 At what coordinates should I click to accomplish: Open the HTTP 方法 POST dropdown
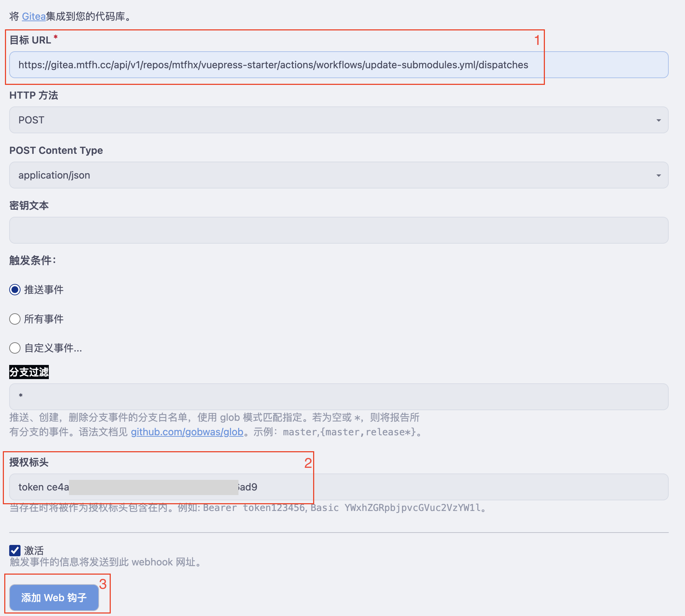(x=338, y=120)
